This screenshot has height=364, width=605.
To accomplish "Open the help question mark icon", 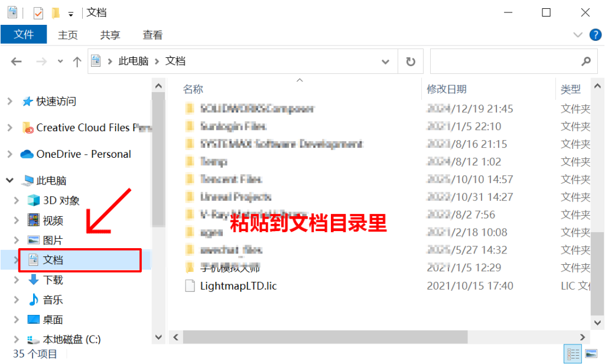I will pyautogui.click(x=596, y=35).
